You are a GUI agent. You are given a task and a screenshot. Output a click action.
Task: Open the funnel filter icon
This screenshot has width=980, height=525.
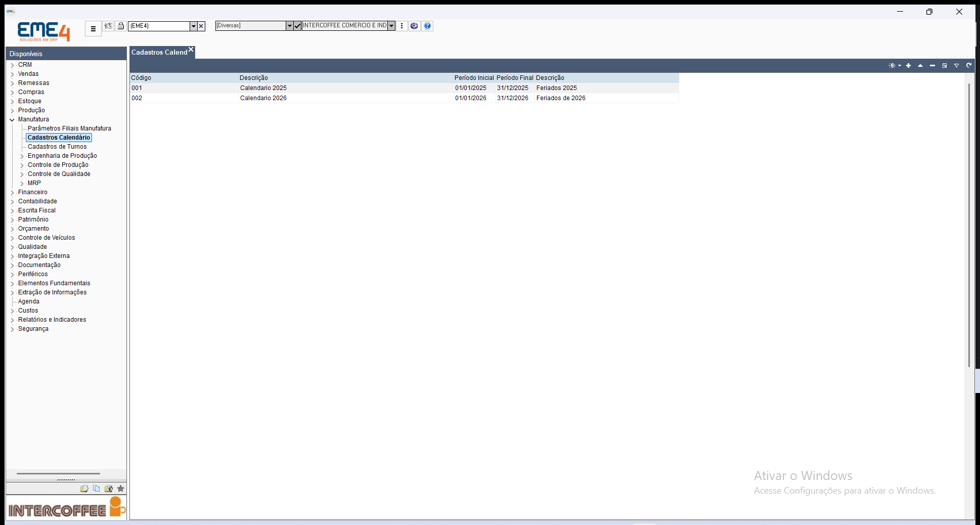point(956,66)
